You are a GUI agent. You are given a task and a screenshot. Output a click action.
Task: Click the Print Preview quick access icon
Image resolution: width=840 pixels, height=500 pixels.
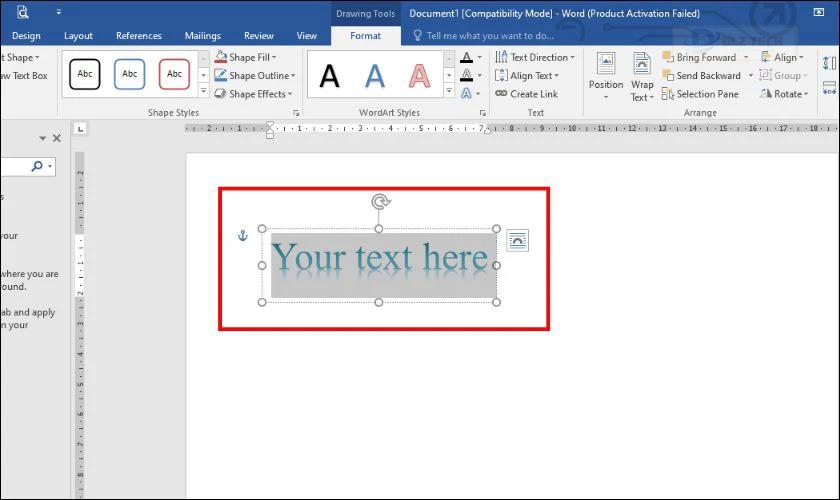pyautogui.click(x=22, y=12)
